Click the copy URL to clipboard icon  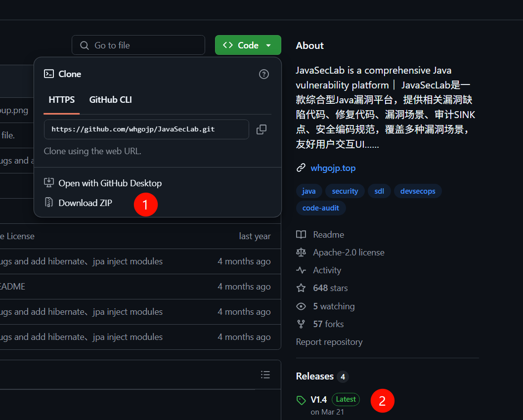[261, 129]
